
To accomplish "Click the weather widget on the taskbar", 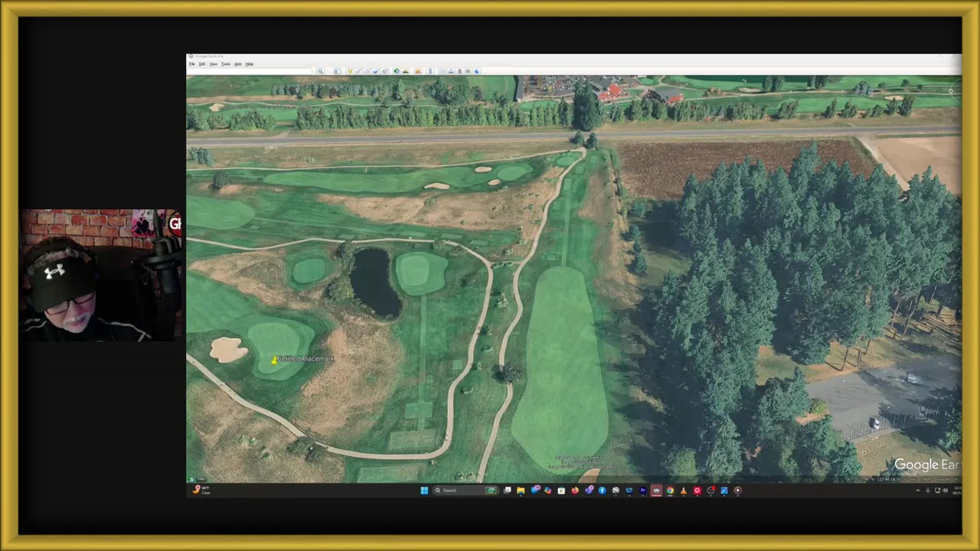I will [x=201, y=490].
